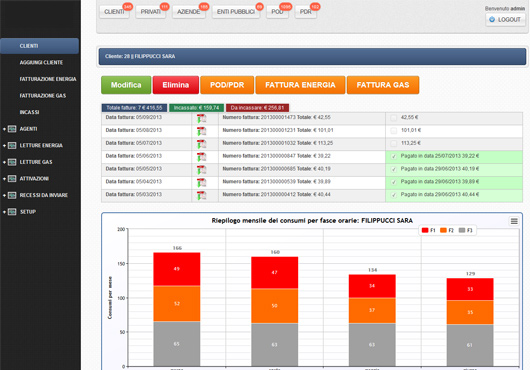Open PDF icon for invoice dated 05/09/2013
This screenshot has height=370, width=530.
click(201, 119)
